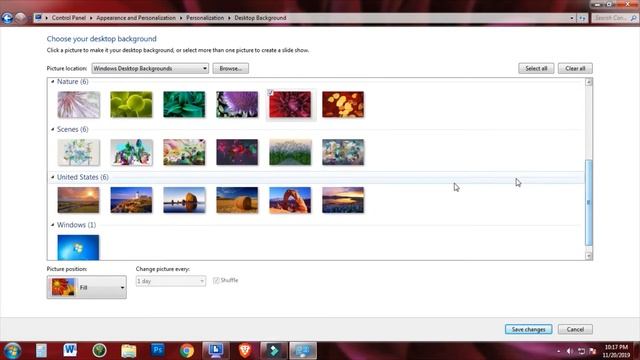The height and width of the screenshot is (360, 640).
Task: Switch to the blue monitor app in taskbar
Action: tap(216, 351)
